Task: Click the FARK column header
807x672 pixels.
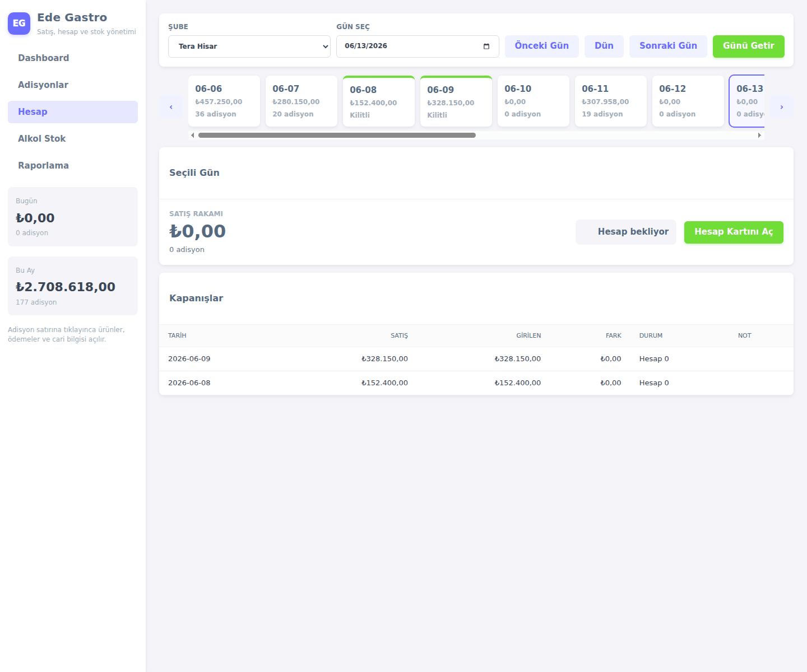Action: coord(614,336)
